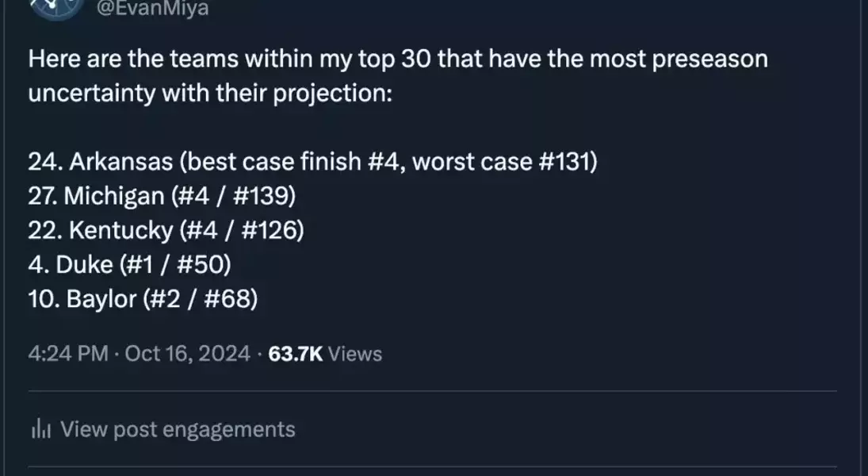Click the word Baylor in the post
Viewport: 868px width, 476px height.
click(101, 298)
